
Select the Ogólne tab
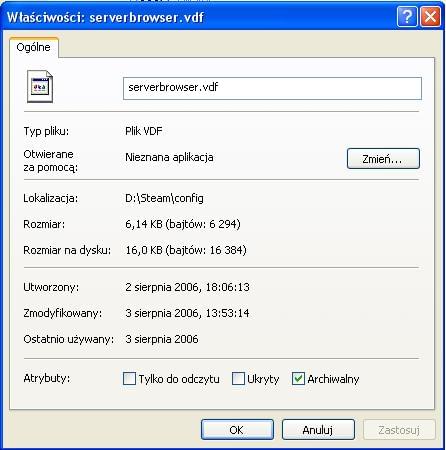[x=33, y=47]
